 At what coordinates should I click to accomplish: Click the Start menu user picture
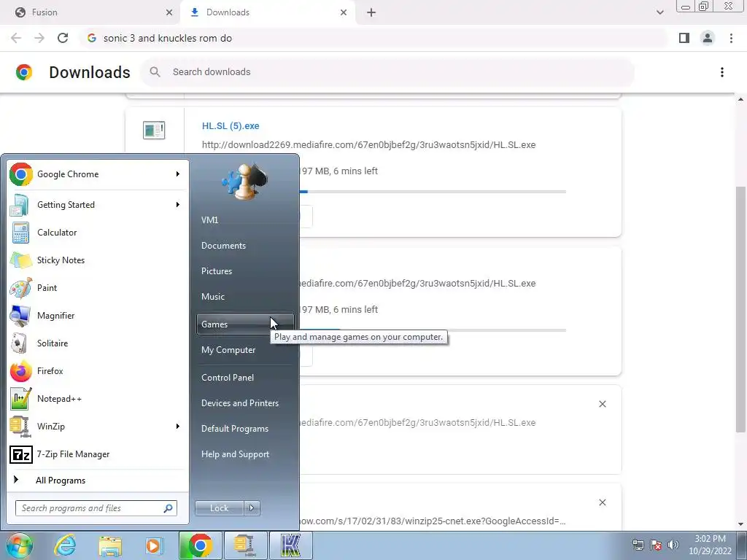tap(244, 182)
